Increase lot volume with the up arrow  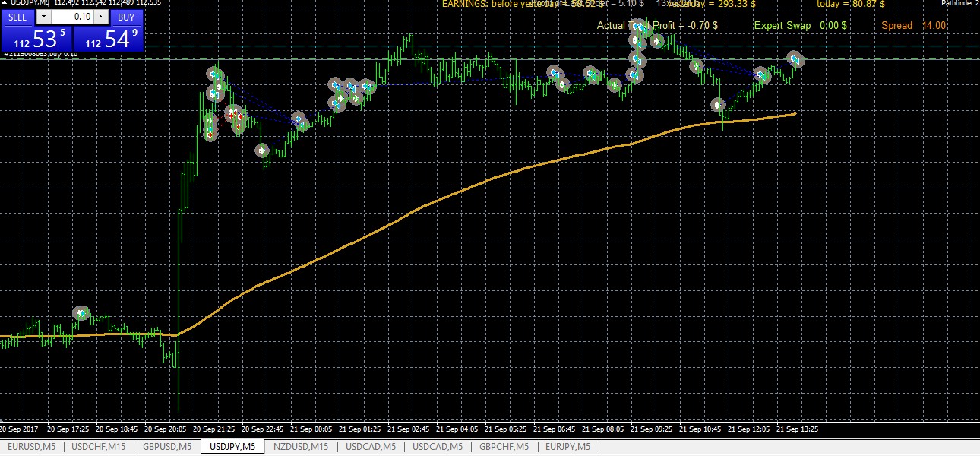(x=101, y=17)
